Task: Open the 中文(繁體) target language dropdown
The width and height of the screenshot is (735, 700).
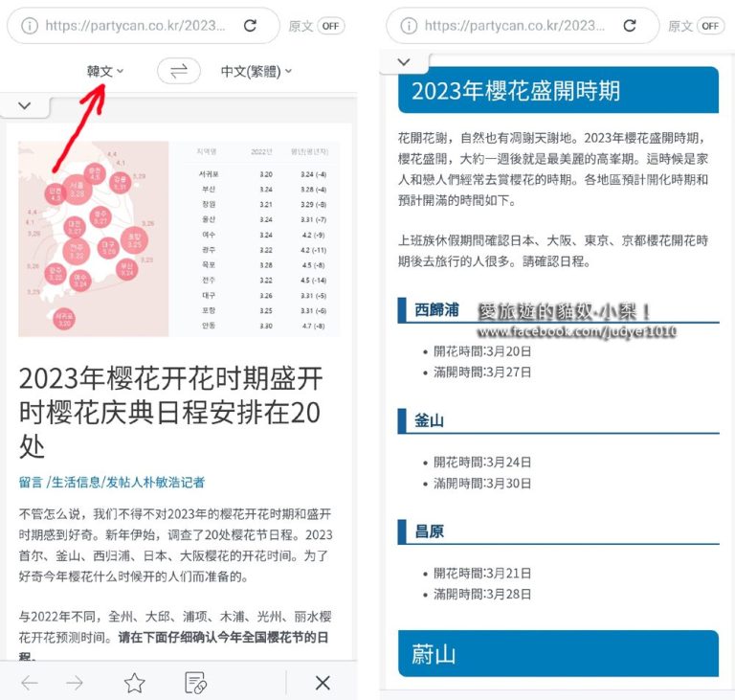Action: coord(256,71)
